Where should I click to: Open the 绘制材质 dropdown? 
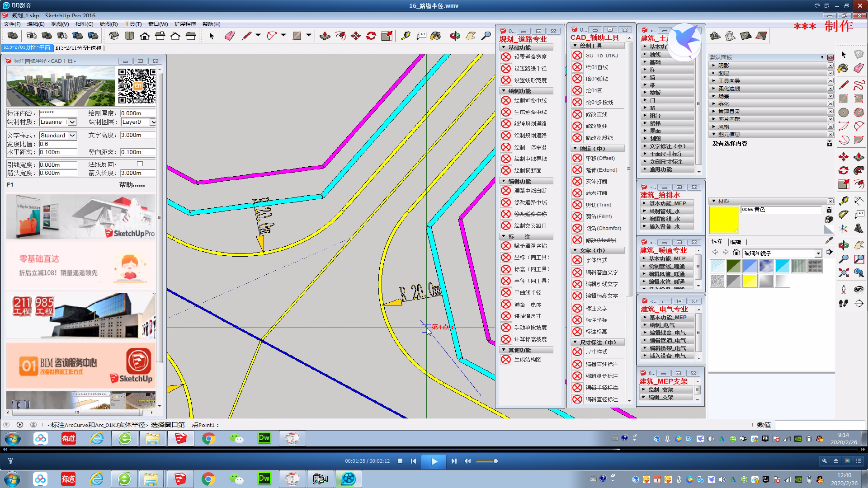click(72, 122)
